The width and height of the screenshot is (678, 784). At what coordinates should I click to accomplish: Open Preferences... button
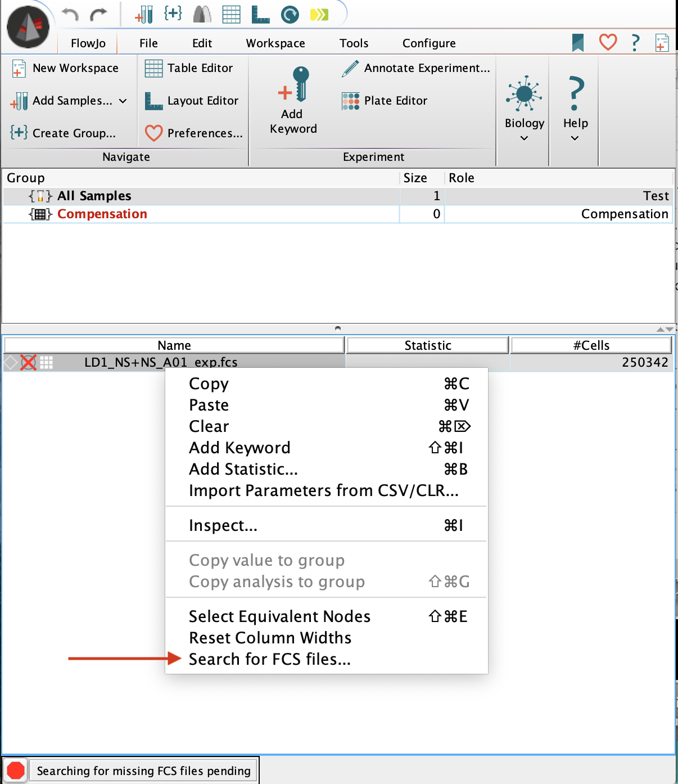(x=194, y=133)
